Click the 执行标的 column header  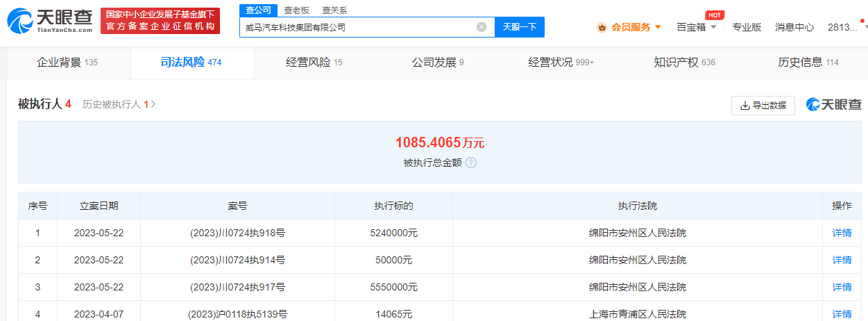point(393,206)
